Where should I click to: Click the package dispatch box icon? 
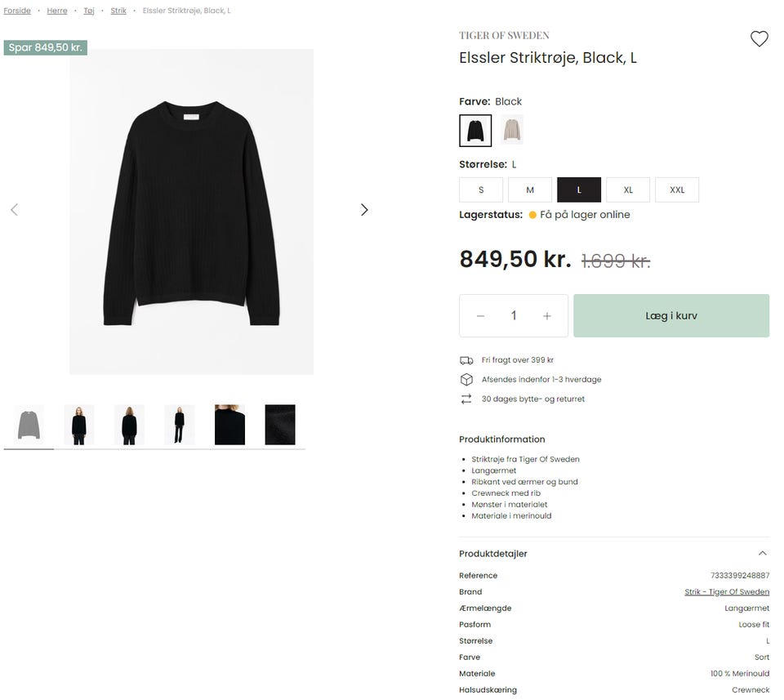point(466,380)
